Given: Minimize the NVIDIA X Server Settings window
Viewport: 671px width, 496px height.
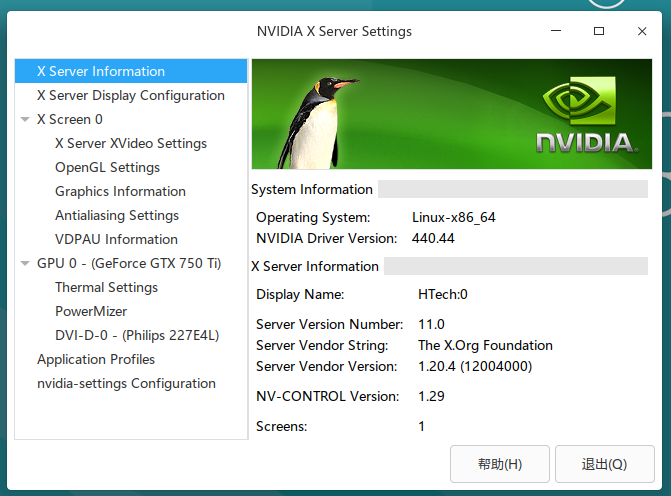Looking at the screenshot, I should point(556,31).
